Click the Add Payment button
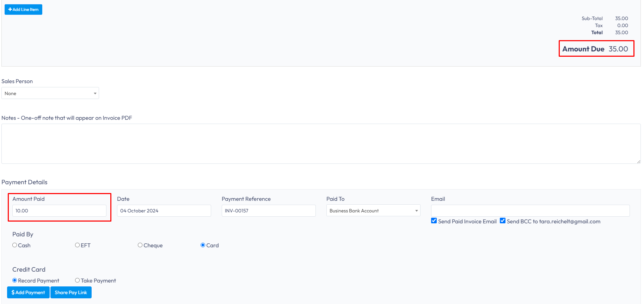This screenshot has width=644, height=304. click(x=28, y=292)
